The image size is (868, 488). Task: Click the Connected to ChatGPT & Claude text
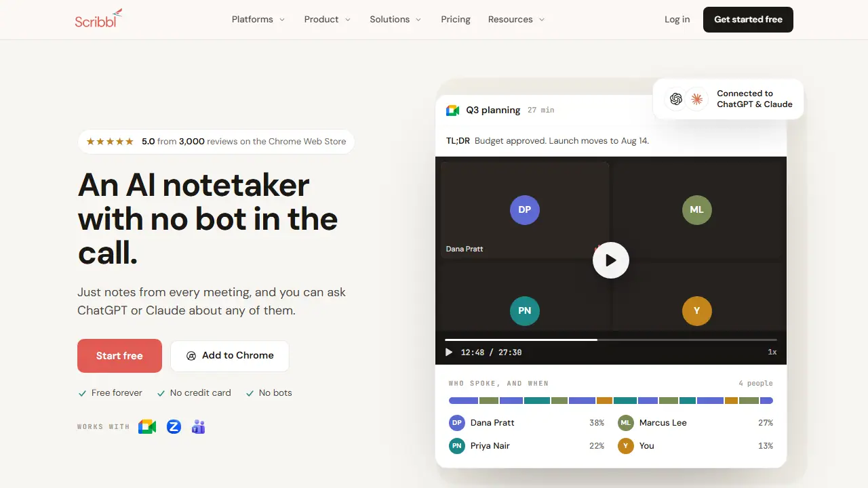[755, 99]
